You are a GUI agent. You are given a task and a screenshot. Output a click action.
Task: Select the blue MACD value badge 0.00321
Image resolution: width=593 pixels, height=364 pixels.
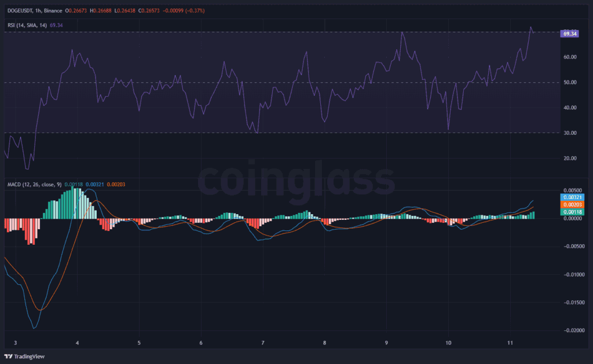[x=572, y=197]
